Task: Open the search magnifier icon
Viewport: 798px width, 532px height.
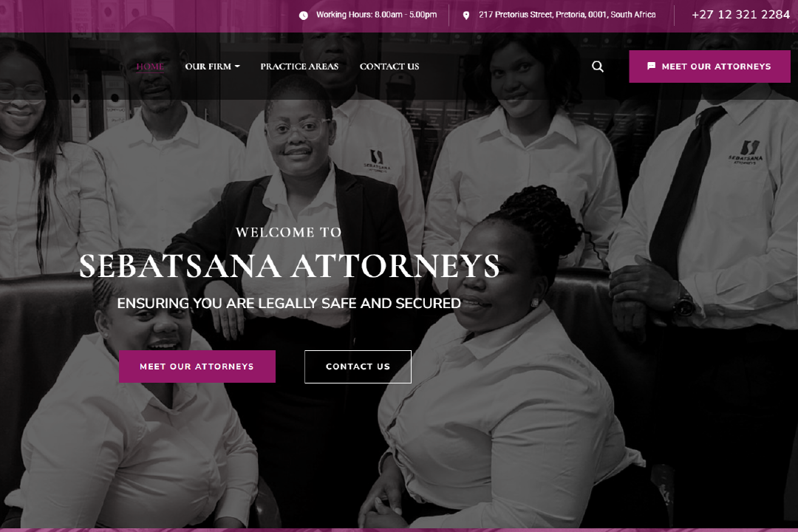Action: tap(598, 66)
